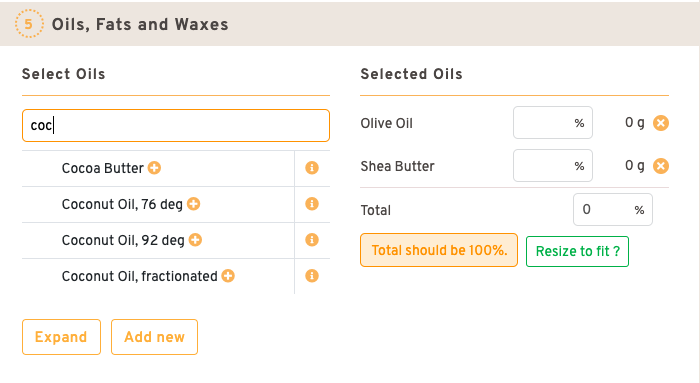The image size is (700, 383).
Task: Click the Resize to fit button
Action: tap(577, 251)
